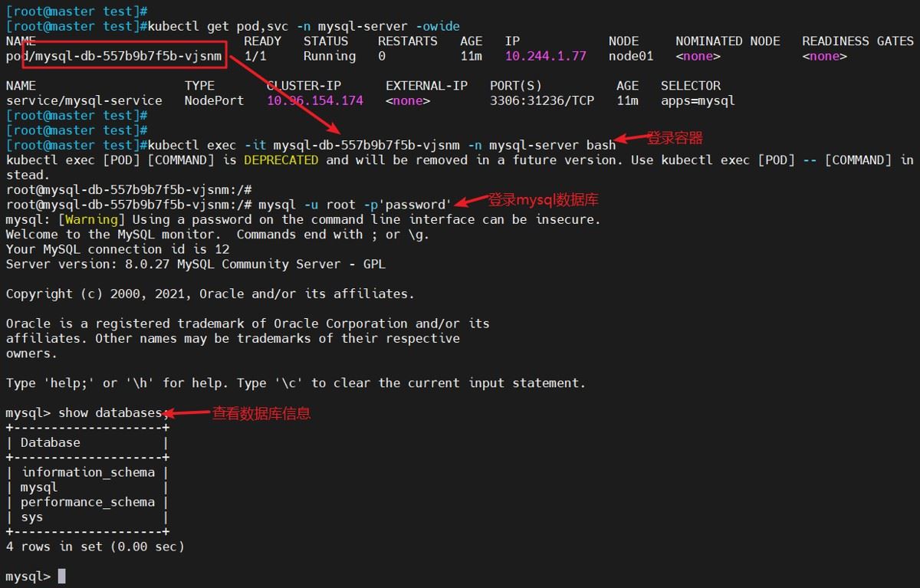Click the 4 rows in set result line
The image size is (920, 588).
[95, 547]
